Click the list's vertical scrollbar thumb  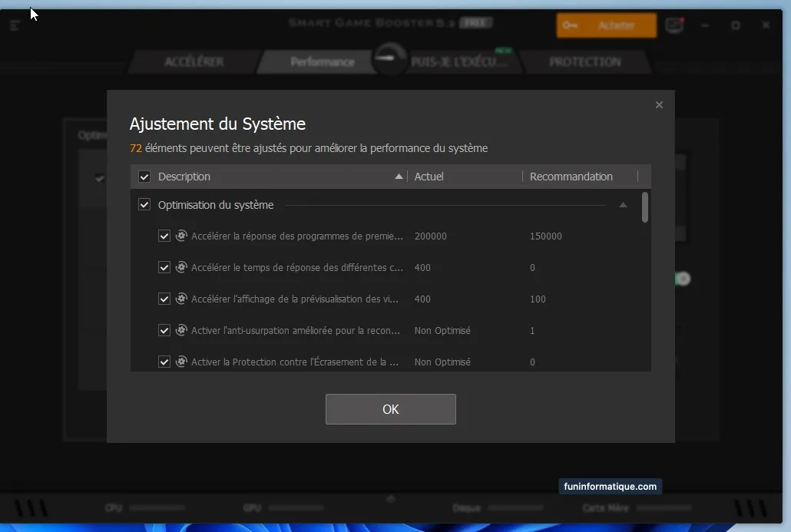point(645,207)
